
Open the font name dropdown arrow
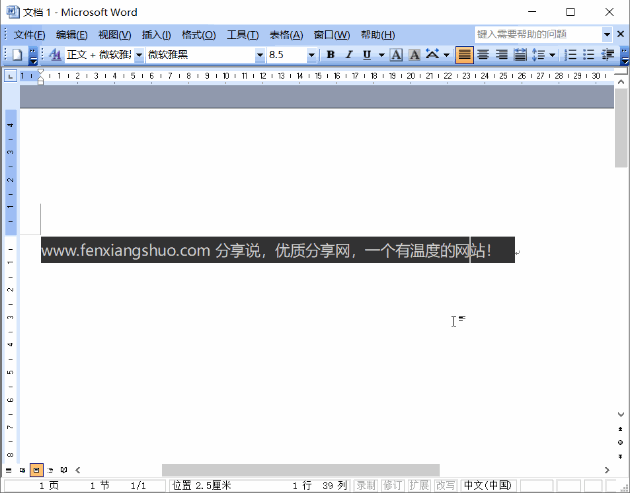tap(260, 55)
